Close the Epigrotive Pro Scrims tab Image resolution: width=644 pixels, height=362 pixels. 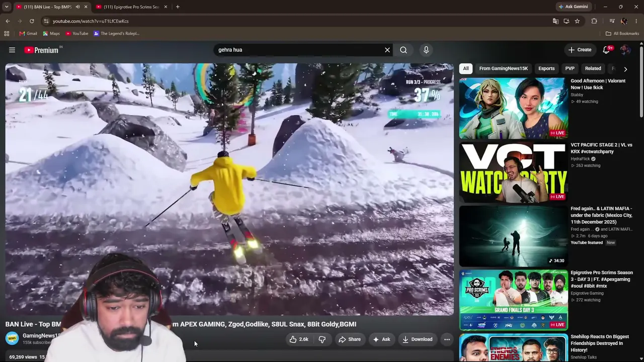click(x=165, y=7)
